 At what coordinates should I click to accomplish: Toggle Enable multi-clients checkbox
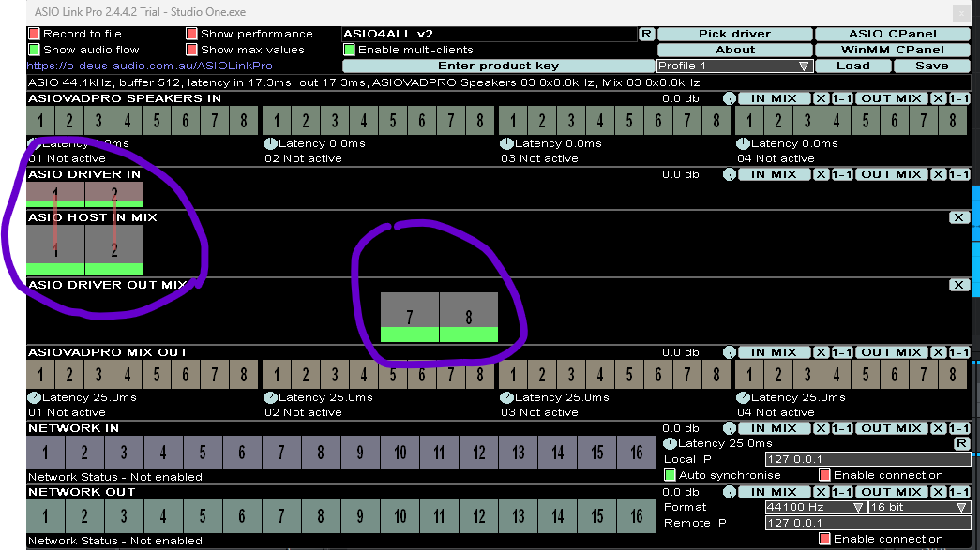pyautogui.click(x=350, y=50)
